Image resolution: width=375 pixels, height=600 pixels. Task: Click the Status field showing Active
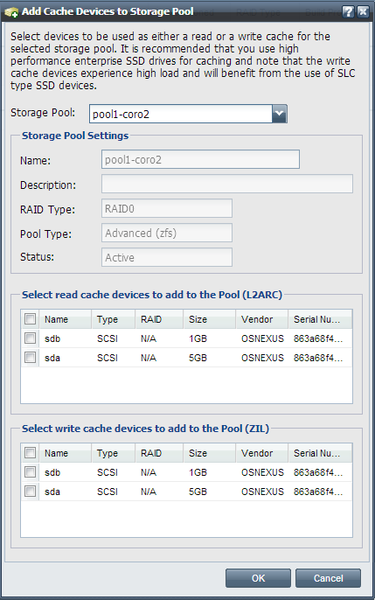[x=167, y=258]
